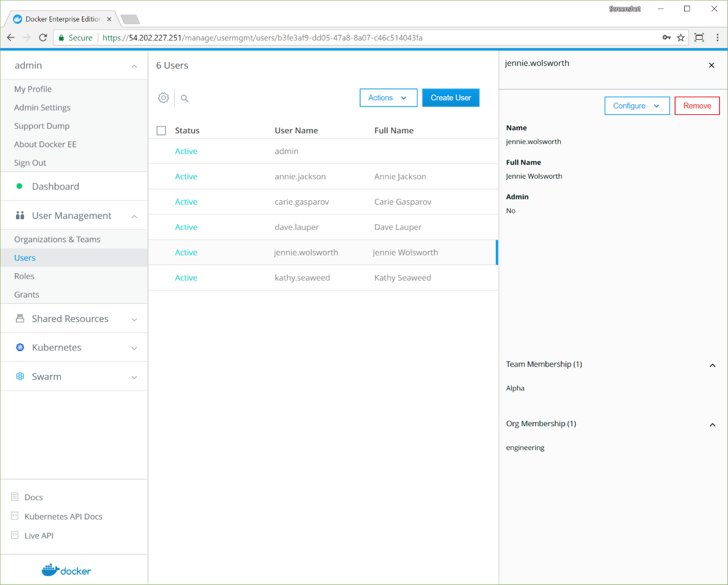Bookmark the page with the star icon
This screenshot has height=585, width=728.
coord(681,38)
